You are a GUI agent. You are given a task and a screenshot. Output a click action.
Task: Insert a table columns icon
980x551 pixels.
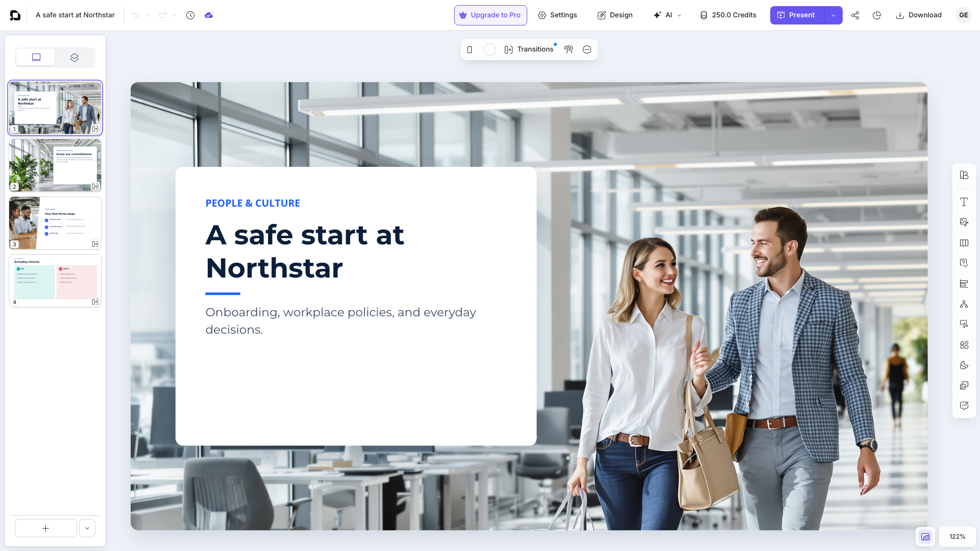coord(964,243)
